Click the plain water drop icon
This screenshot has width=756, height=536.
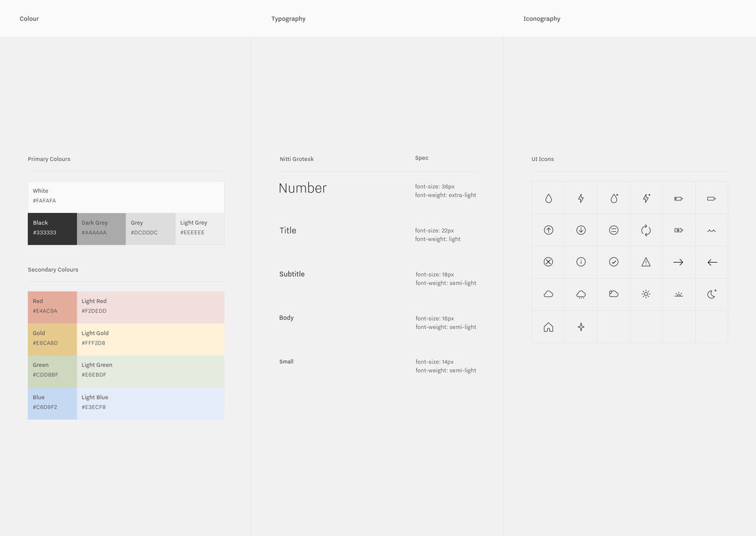click(548, 198)
